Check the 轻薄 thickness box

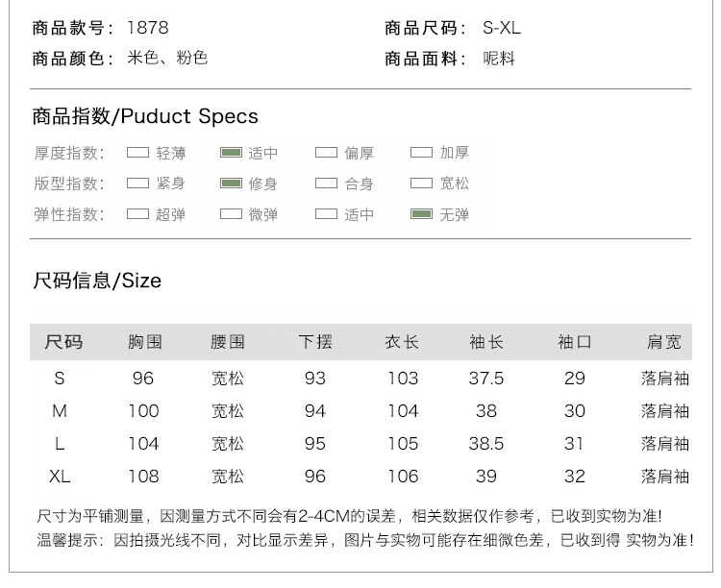click(137, 152)
